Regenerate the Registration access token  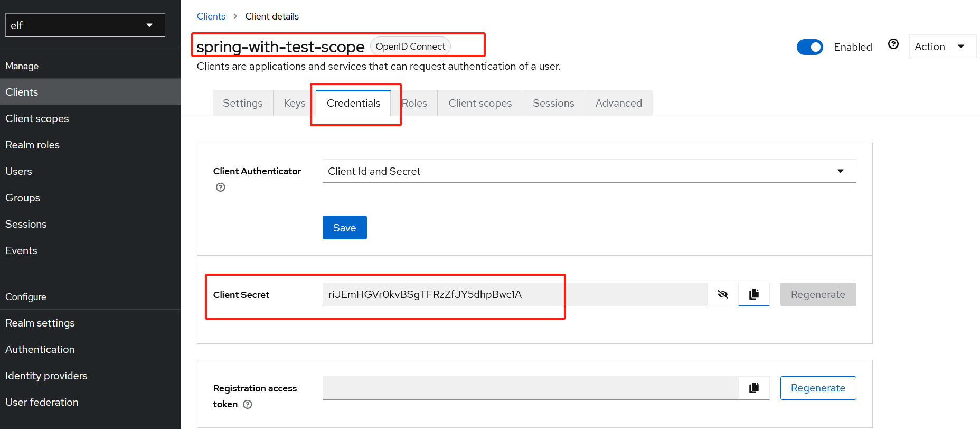[818, 388]
